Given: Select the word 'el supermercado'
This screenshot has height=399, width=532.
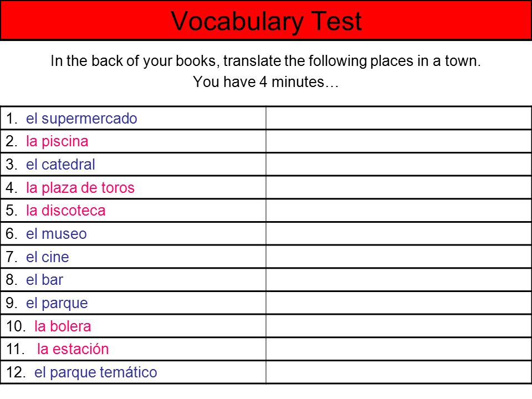Looking at the screenshot, I should 81,119.
